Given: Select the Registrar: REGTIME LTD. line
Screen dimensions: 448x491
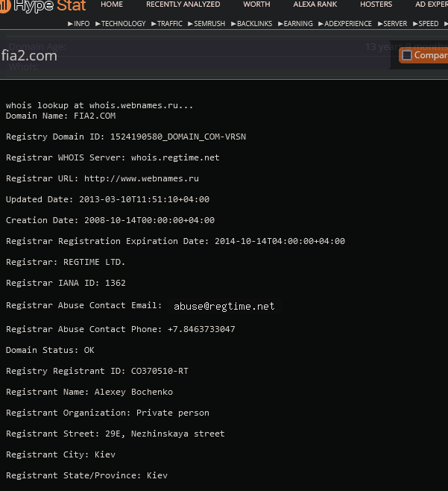Looking at the screenshot, I should tap(66, 262).
